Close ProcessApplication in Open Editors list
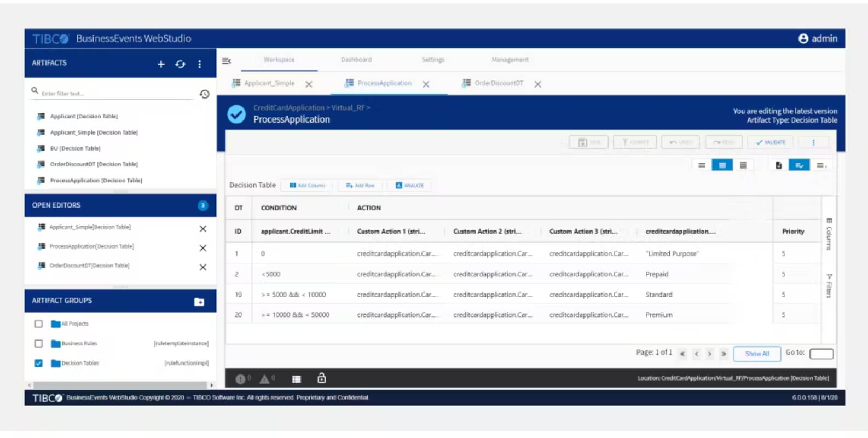The width and height of the screenshot is (868, 438). 202,248
